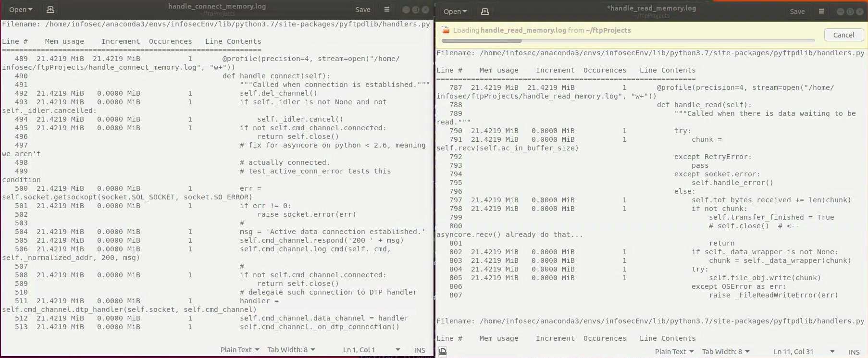Open hamburger menu in handle_connect_memory.log window
This screenshot has width=868, height=358.
click(386, 10)
